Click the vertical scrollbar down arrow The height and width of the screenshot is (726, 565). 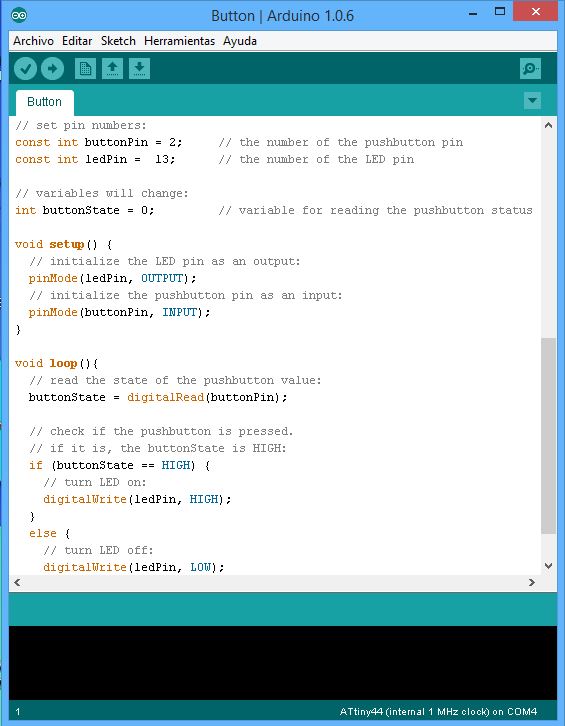coord(548,566)
